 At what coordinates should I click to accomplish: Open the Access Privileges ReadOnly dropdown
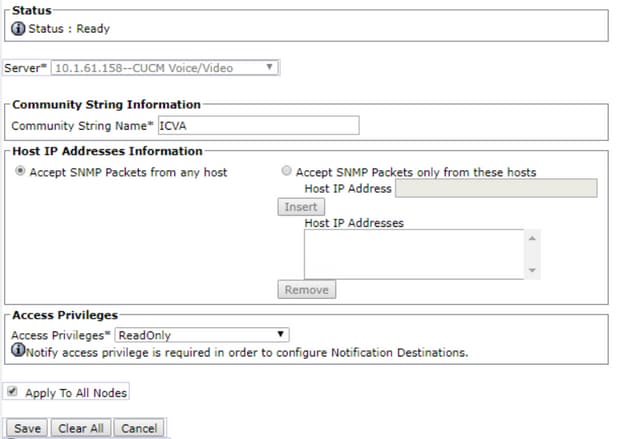pos(202,335)
